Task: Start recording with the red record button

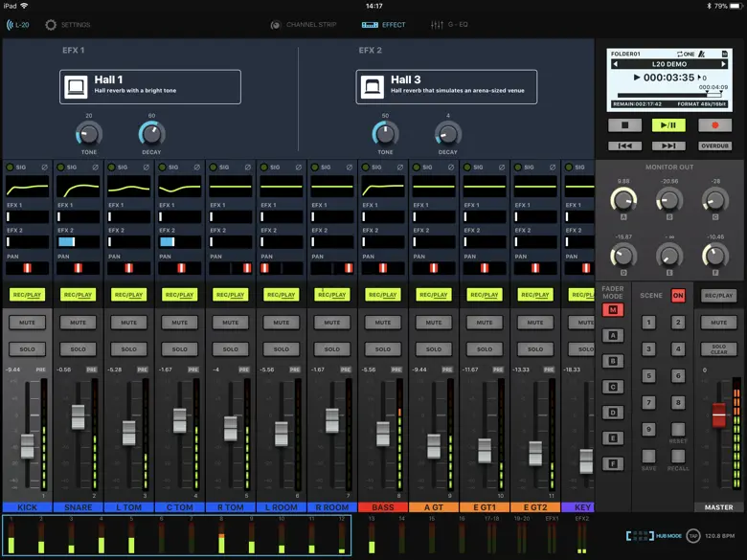Action: click(x=714, y=125)
